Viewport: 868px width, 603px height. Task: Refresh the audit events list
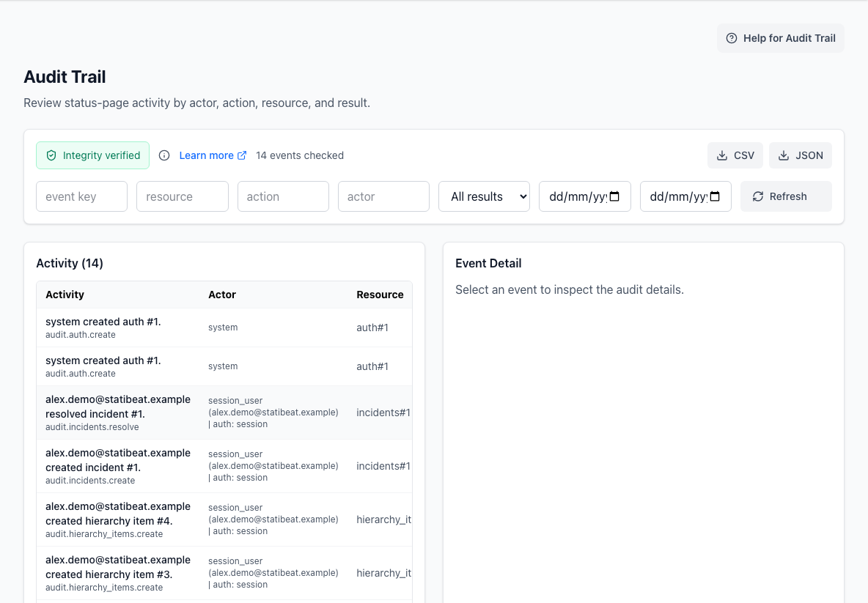pyautogui.click(x=786, y=196)
